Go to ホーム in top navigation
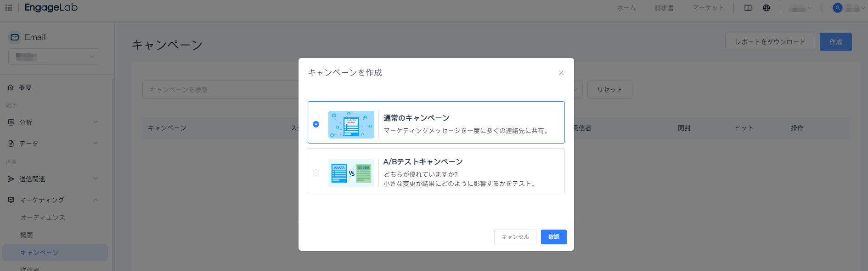This screenshot has width=868, height=271. click(x=626, y=8)
